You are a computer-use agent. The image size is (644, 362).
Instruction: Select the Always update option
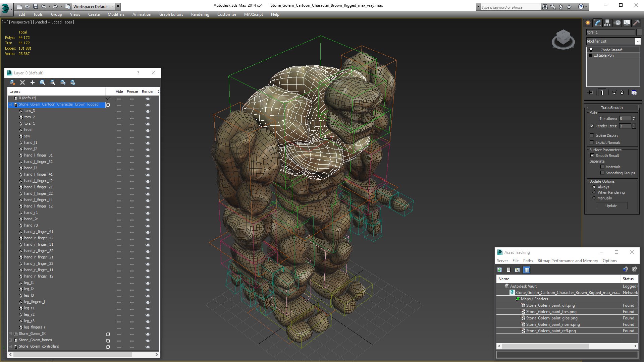pyautogui.click(x=594, y=187)
